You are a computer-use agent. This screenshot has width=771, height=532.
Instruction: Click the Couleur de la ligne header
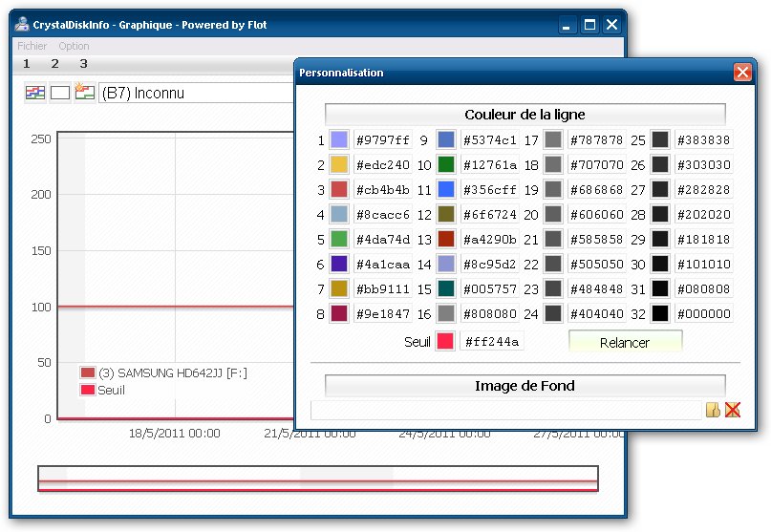coord(525,115)
